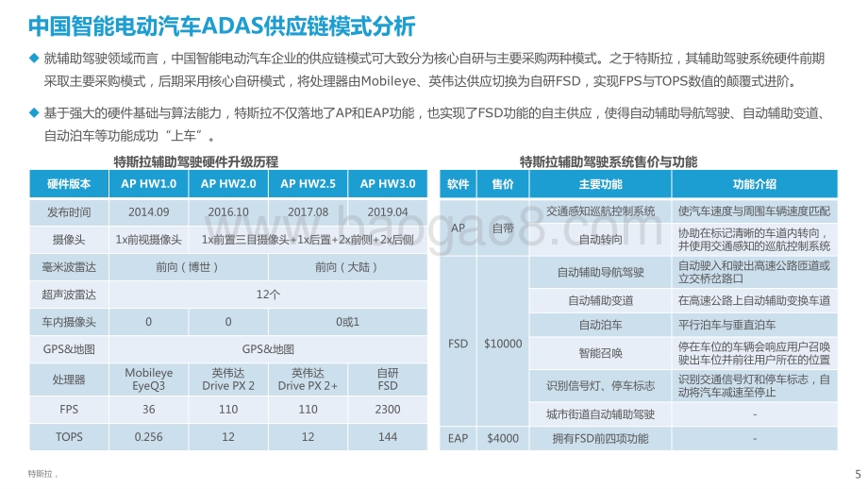Click the FPS value 36

pos(149,410)
